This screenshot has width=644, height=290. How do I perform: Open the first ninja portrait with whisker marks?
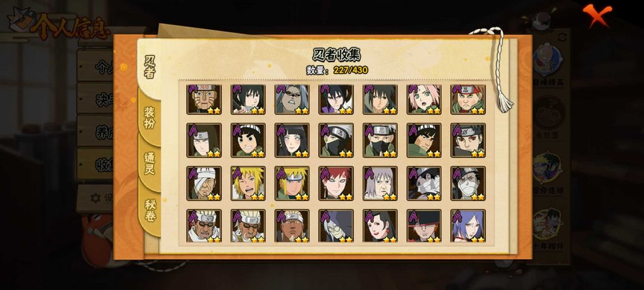204,99
